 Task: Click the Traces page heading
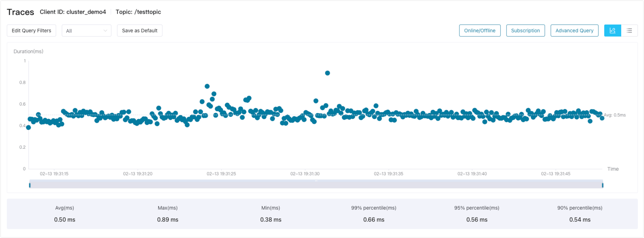coord(21,12)
